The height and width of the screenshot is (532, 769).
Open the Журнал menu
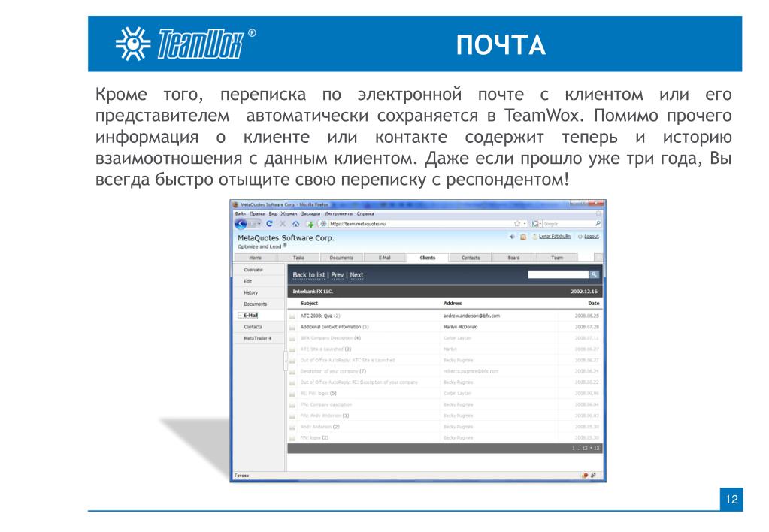coord(289,214)
